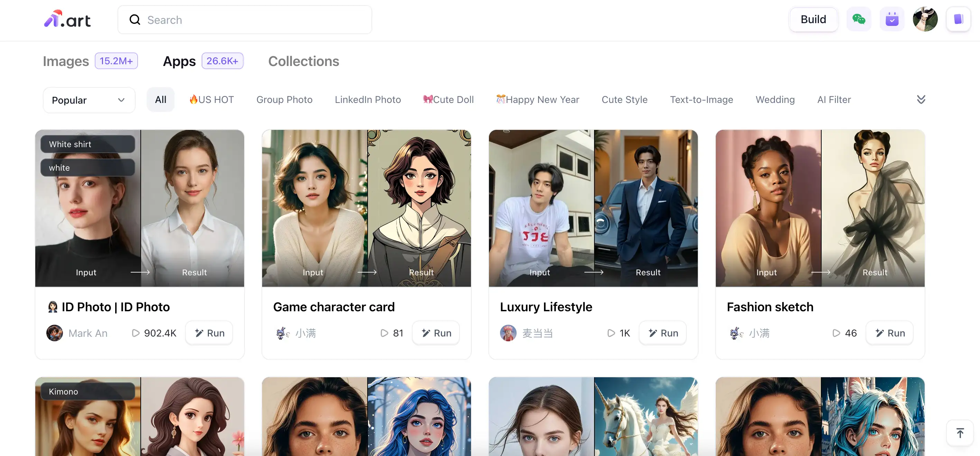Image resolution: width=980 pixels, height=456 pixels.
Task: Open the Kimono card thumbnail
Action: tap(140, 417)
